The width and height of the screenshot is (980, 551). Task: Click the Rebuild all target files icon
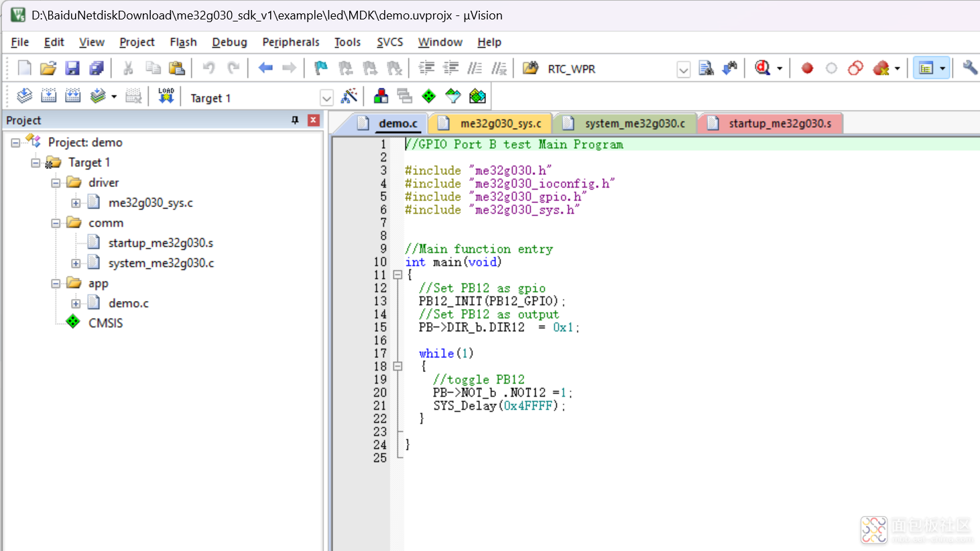click(x=73, y=96)
